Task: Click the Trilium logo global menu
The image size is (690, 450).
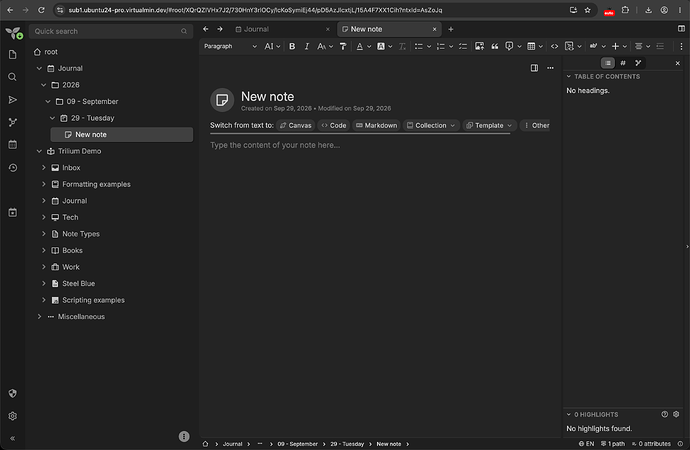Action: pos(13,33)
